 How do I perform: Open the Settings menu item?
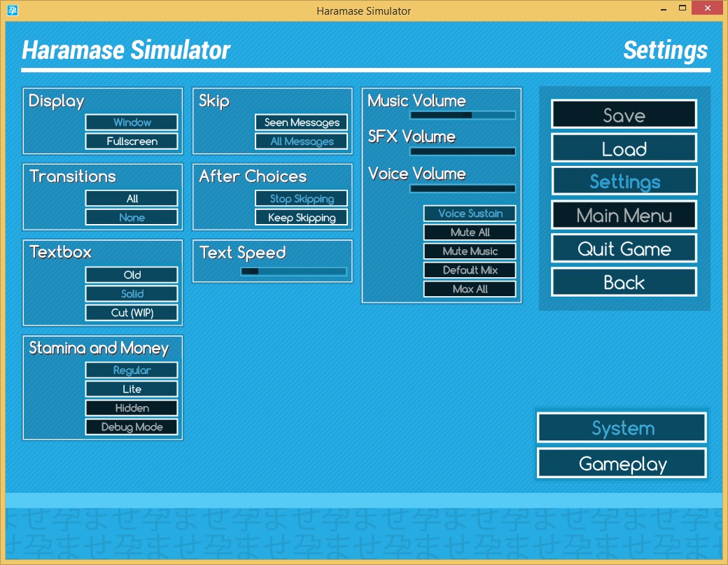(624, 181)
